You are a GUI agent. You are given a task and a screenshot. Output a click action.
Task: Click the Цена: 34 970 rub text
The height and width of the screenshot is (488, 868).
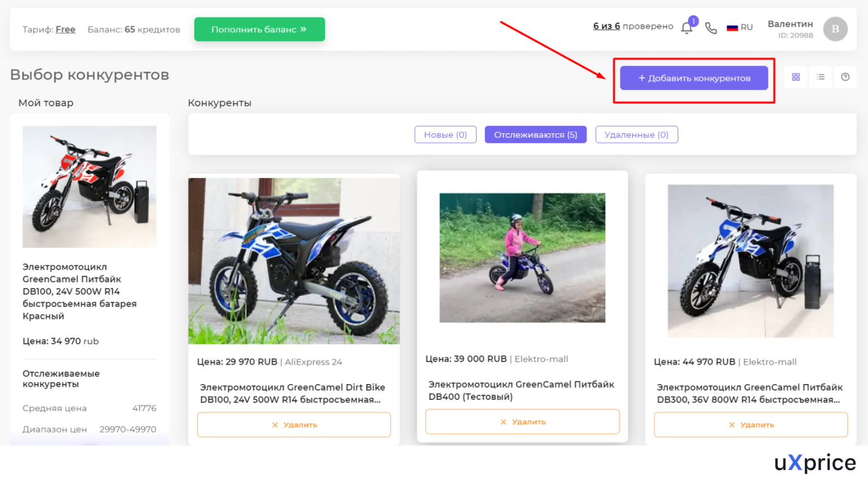click(x=60, y=341)
